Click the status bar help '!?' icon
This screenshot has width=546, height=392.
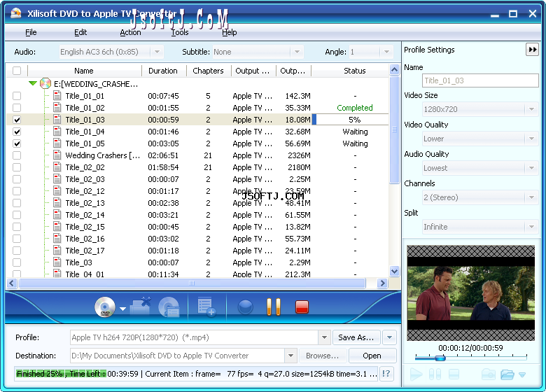386,374
